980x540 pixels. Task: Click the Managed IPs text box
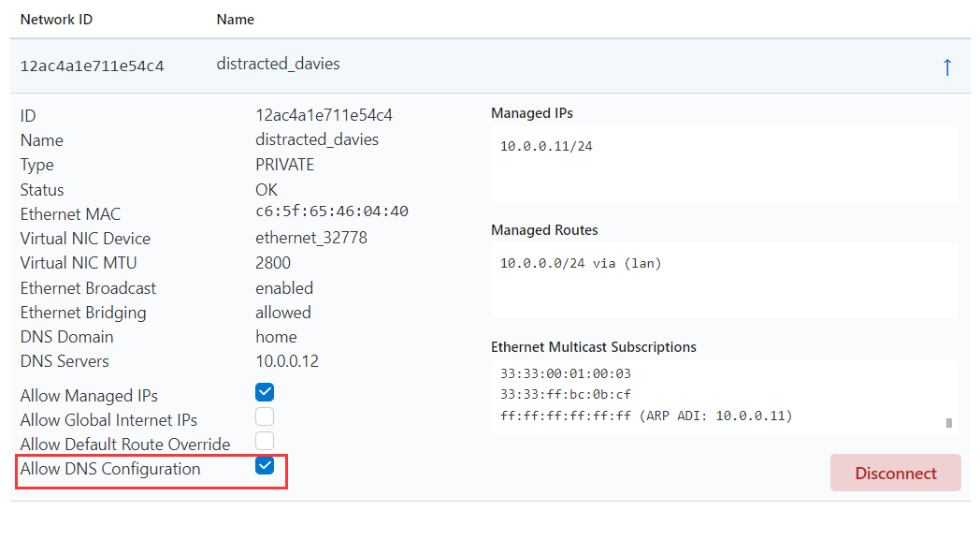[724, 163]
